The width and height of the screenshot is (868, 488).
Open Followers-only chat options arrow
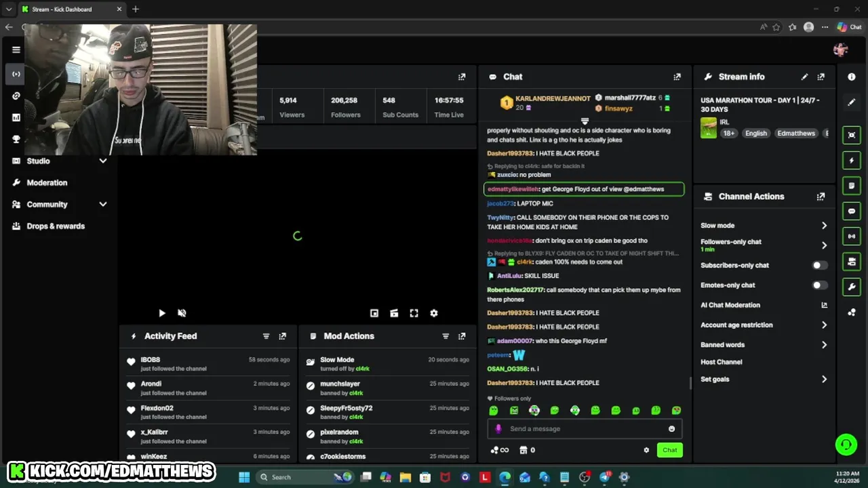(824, 245)
